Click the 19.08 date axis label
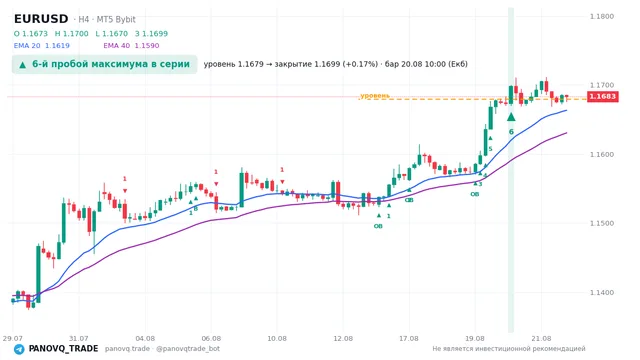Screen dimensions: 640x360 coord(475,338)
